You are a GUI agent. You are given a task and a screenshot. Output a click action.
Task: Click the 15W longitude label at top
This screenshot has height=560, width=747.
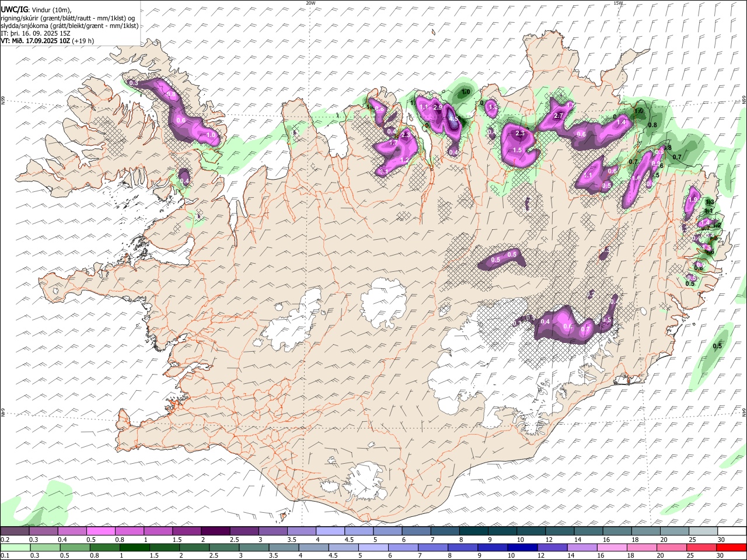619,3
